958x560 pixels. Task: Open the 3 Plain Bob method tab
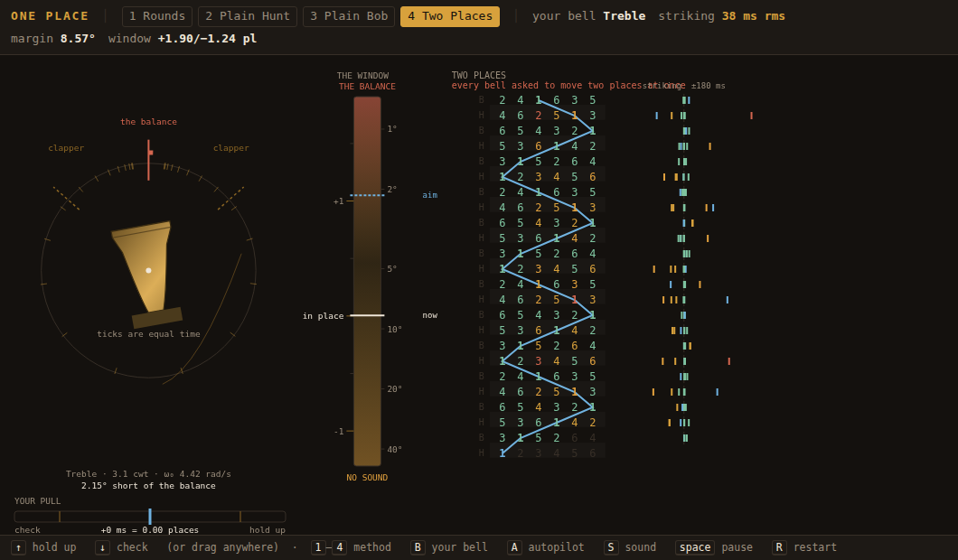(349, 16)
